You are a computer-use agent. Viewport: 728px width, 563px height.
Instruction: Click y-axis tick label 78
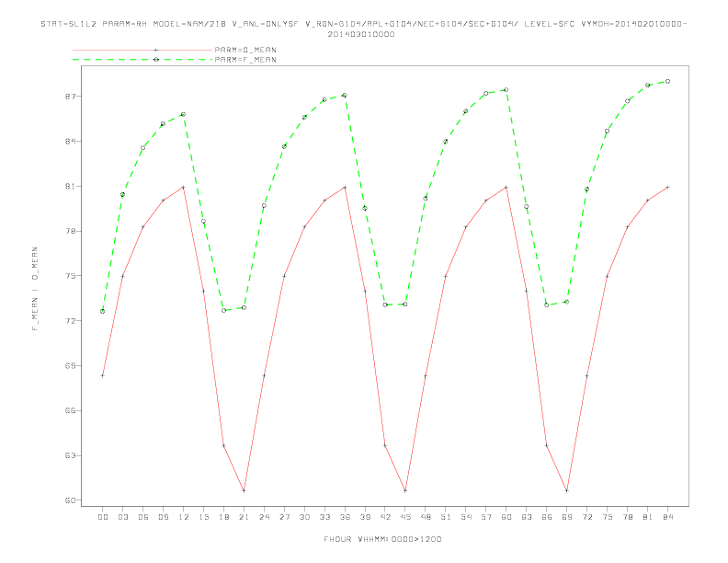(x=73, y=231)
